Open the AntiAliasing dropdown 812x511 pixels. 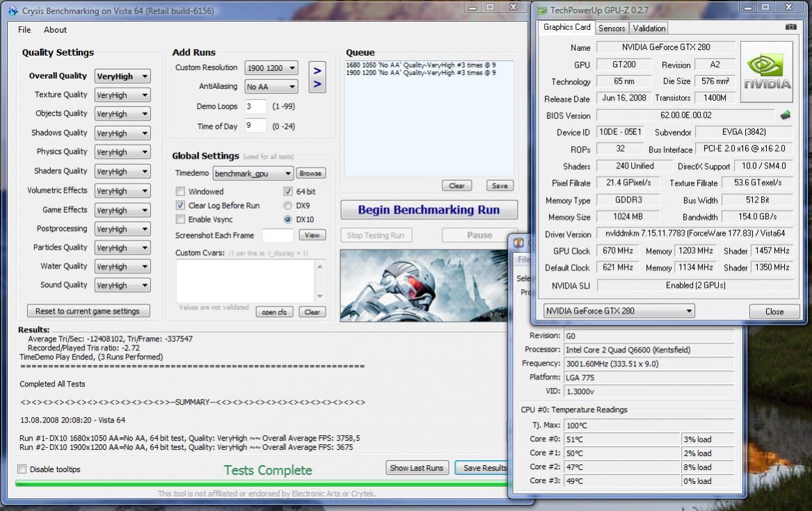271,86
